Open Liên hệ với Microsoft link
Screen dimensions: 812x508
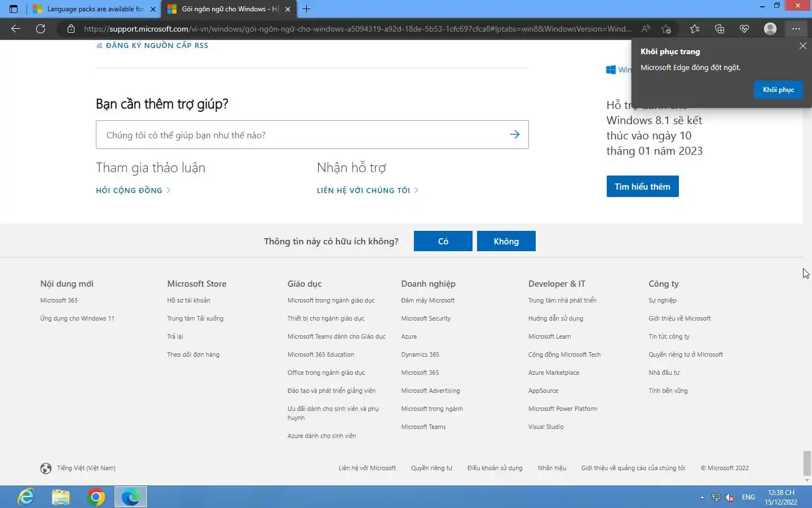[367, 468]
